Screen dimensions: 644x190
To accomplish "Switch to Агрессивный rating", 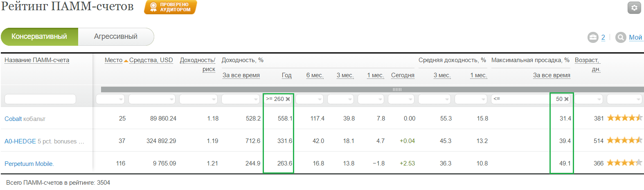I will point(116,36).
